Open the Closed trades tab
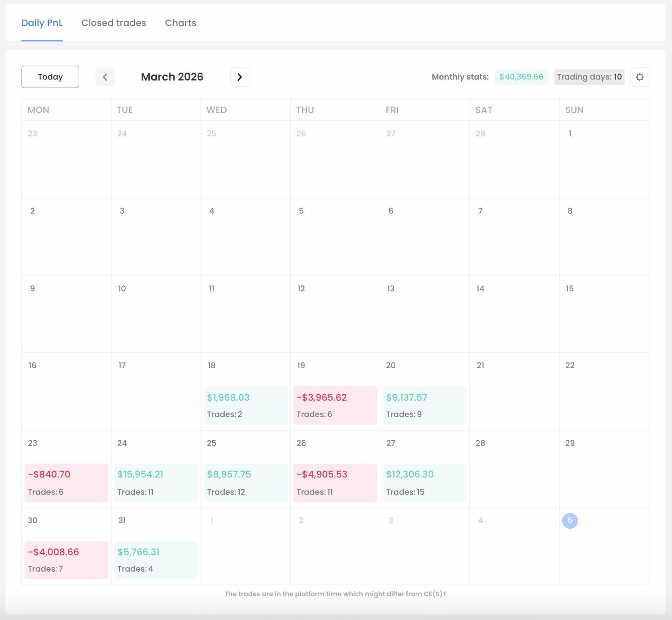 [114, 23]
